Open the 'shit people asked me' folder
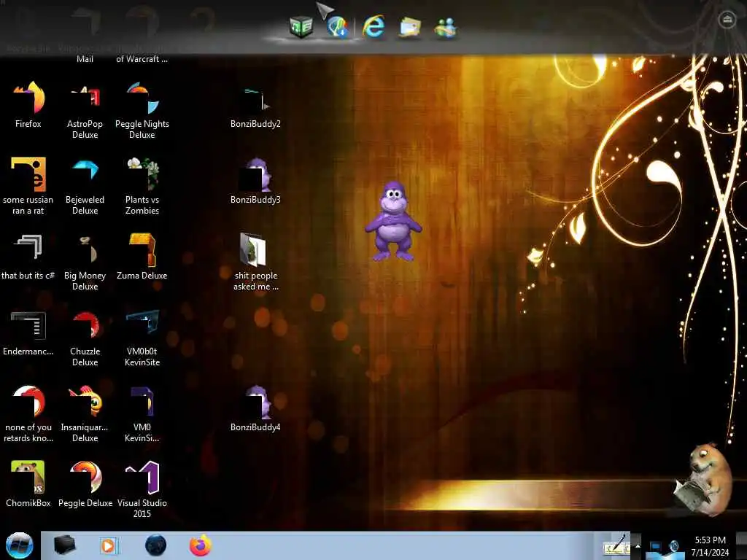This screenshot has width=747, height=560. click(x=255, y=262)
